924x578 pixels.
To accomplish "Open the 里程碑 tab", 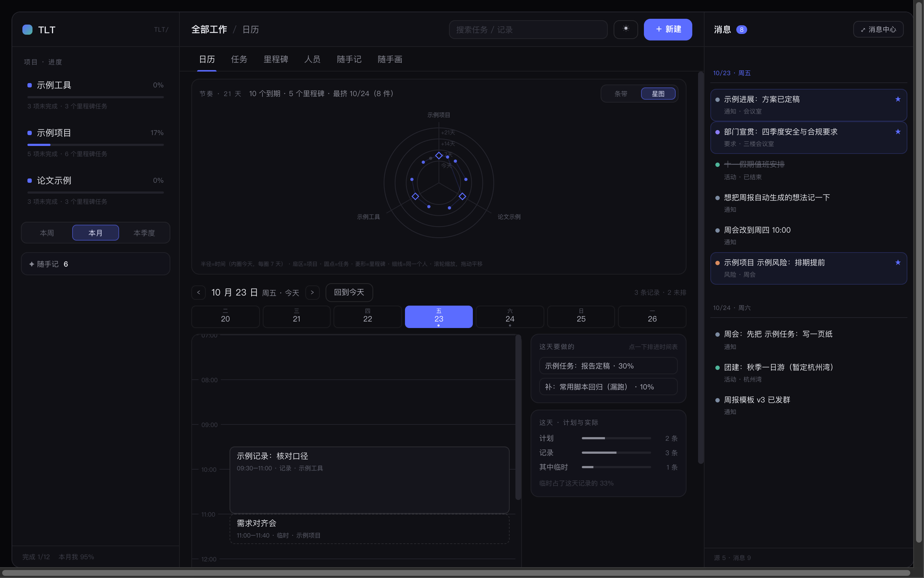I will [x=276, y=59].
